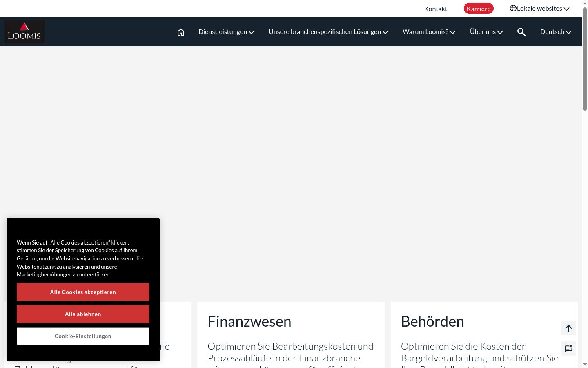Open the search magnifier icon
588x368 pixels.
[521, 32]
